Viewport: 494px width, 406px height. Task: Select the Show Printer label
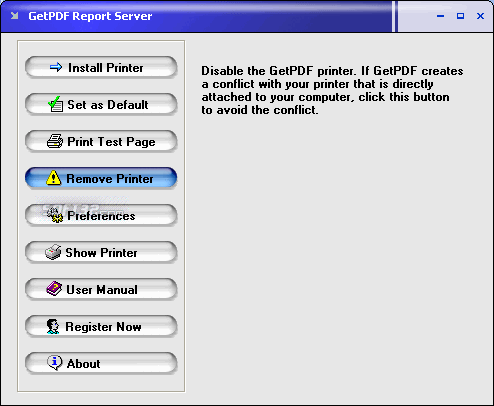(101, 253)
